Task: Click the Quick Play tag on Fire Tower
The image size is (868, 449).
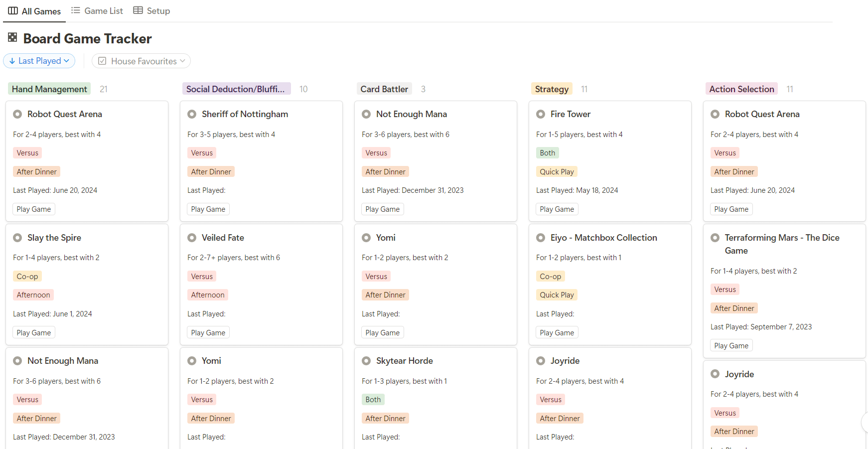Action: pyautogui.click(x=557, y=172)
